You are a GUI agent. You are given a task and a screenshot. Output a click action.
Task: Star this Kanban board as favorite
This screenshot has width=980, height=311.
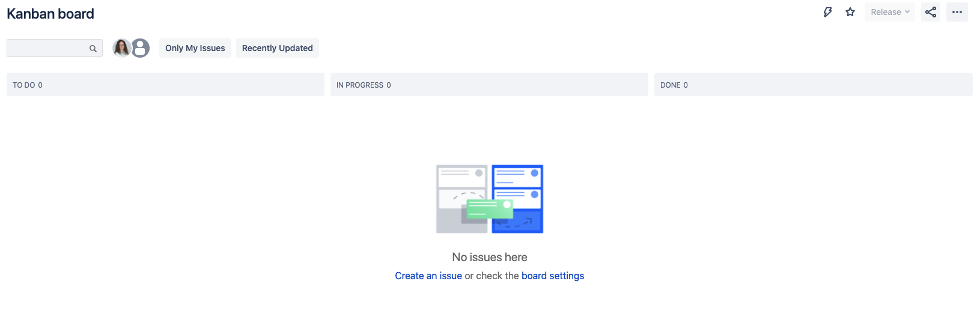coord(850,12)
